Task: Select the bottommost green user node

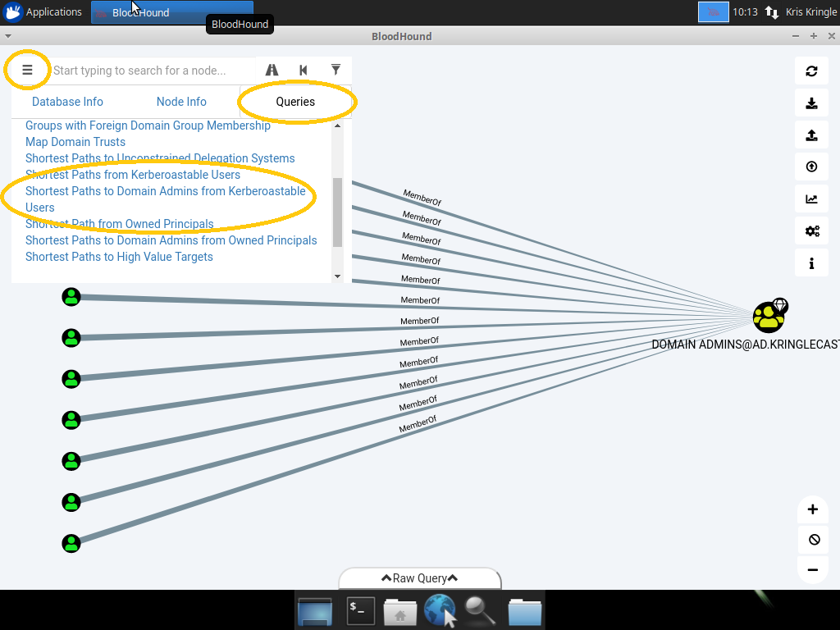Action: 71,543
